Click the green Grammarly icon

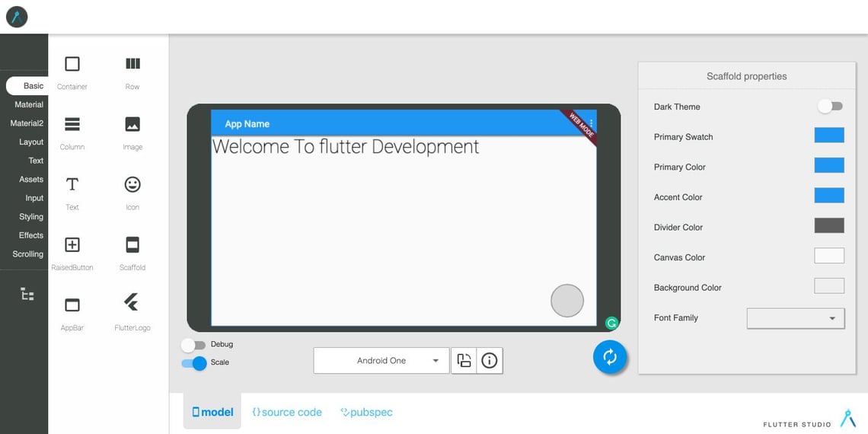(x=611, y=324)
